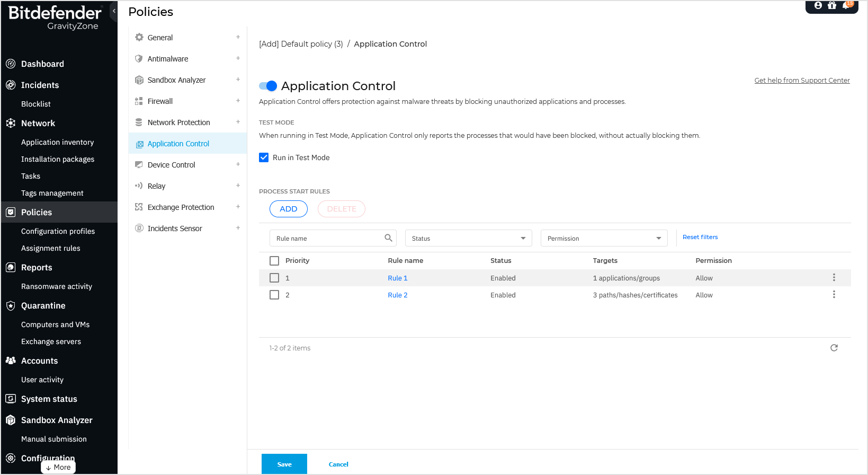868x475 pixels.
Task: Uncheck the Run in Test Mode checkbox
Action: point(264,157)
